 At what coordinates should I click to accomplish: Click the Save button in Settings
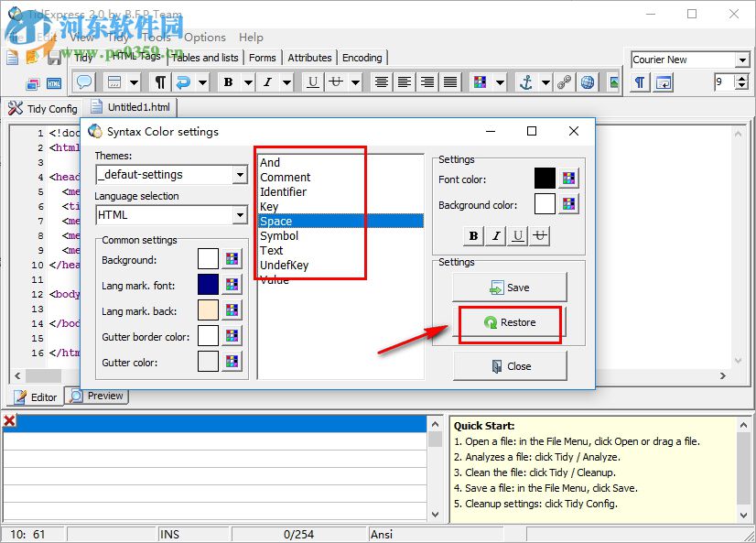pyautogui.click(x=511, y=288)
